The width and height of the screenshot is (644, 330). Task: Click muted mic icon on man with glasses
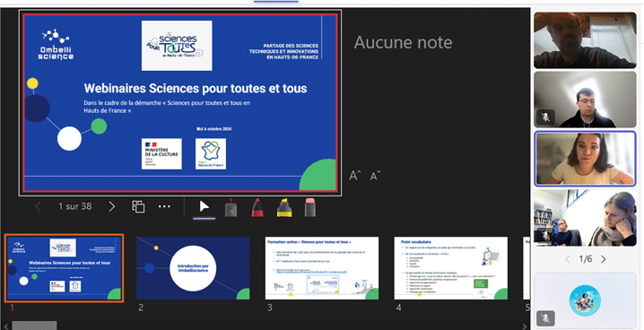coord(545,117)
